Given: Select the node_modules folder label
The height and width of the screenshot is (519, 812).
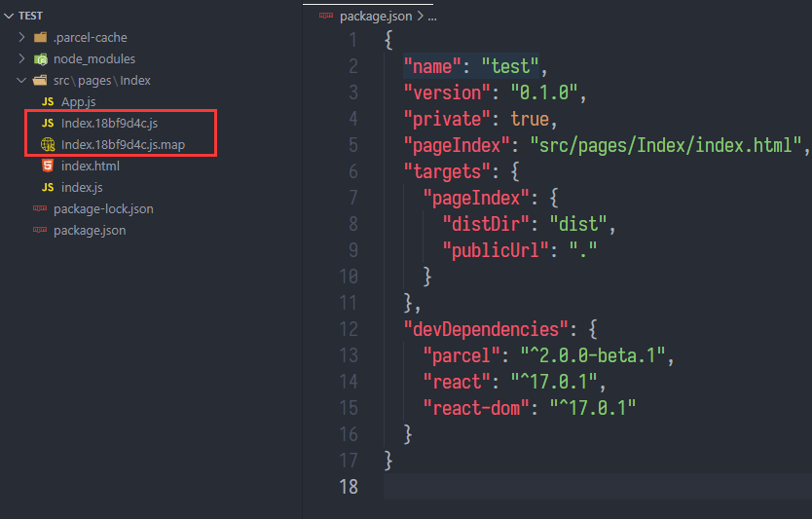Looking at the screenshot, I should [x=94, y=59].
